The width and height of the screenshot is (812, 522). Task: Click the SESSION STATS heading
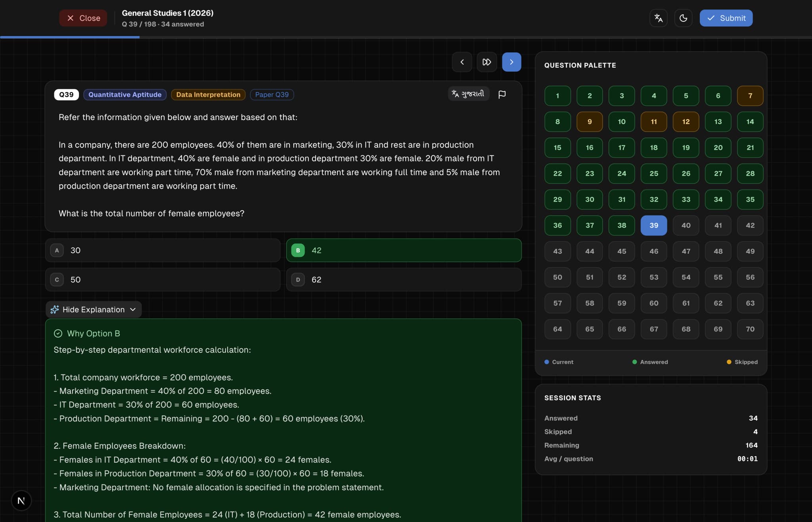573,398
